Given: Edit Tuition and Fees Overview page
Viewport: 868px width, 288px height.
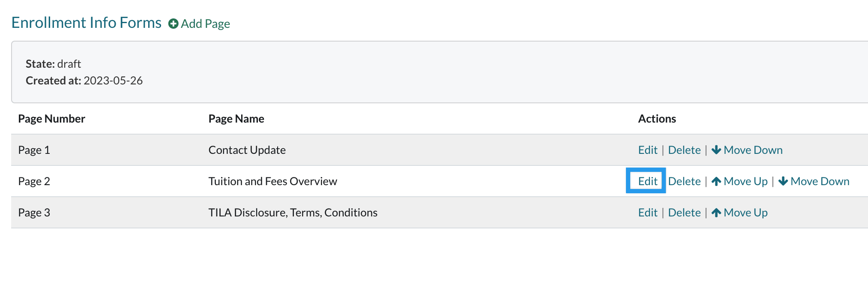Looking at the screenshot, I should tap(647, 181).
